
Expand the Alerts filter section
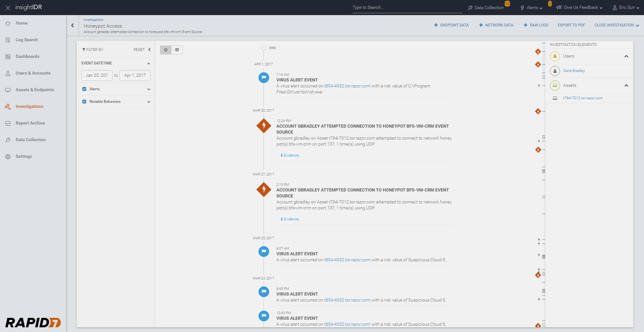coord(149,89)
